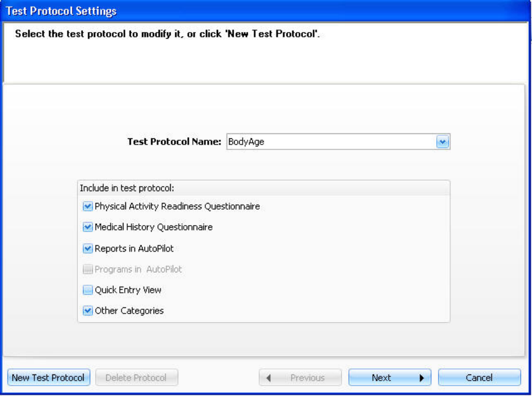Enable the Quick Entry View checkbox

pos(87,290)
